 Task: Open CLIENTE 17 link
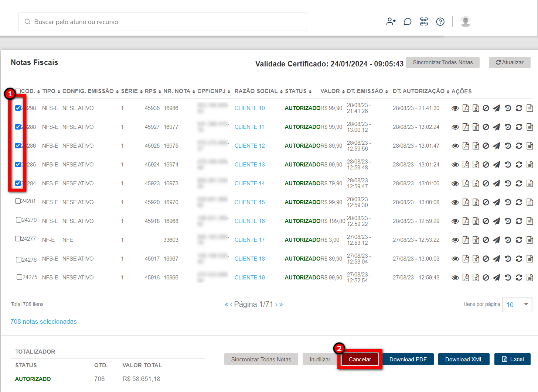[x=249, y=240]
